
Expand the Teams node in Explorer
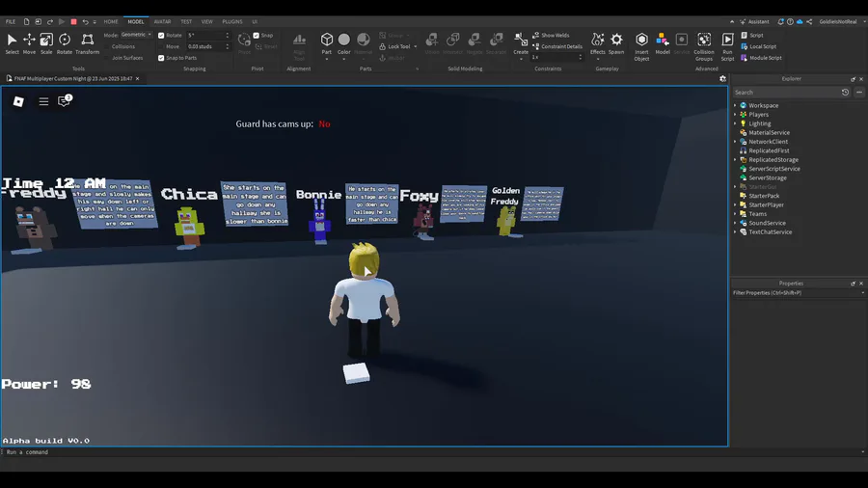tap(735, 213)
